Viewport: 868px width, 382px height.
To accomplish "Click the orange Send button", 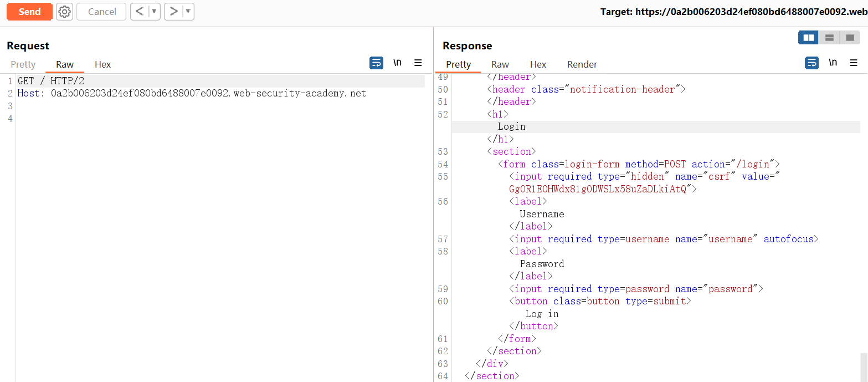I will point(29,12).
